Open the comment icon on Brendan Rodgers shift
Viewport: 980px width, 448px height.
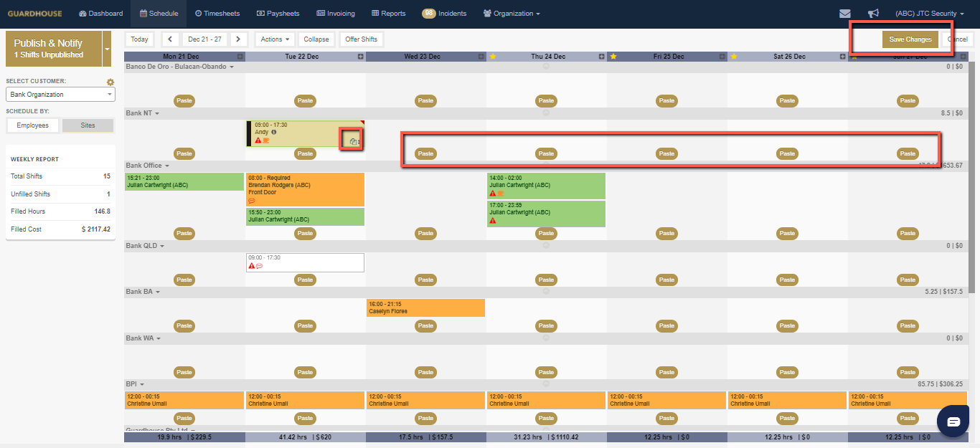(x=252, y=201)
